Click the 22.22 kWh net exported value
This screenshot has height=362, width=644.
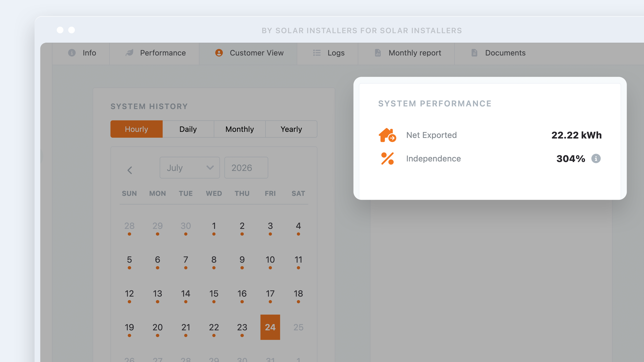[x=577, y=135]
